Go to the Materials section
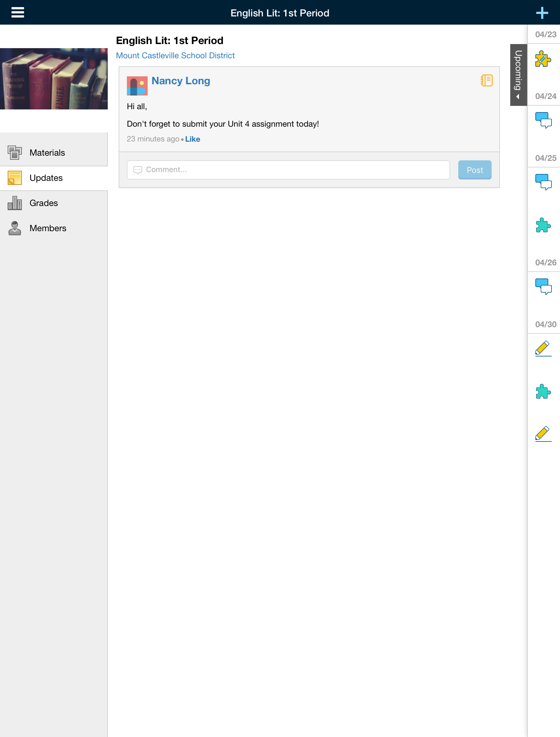 click(x=47, y=153)
